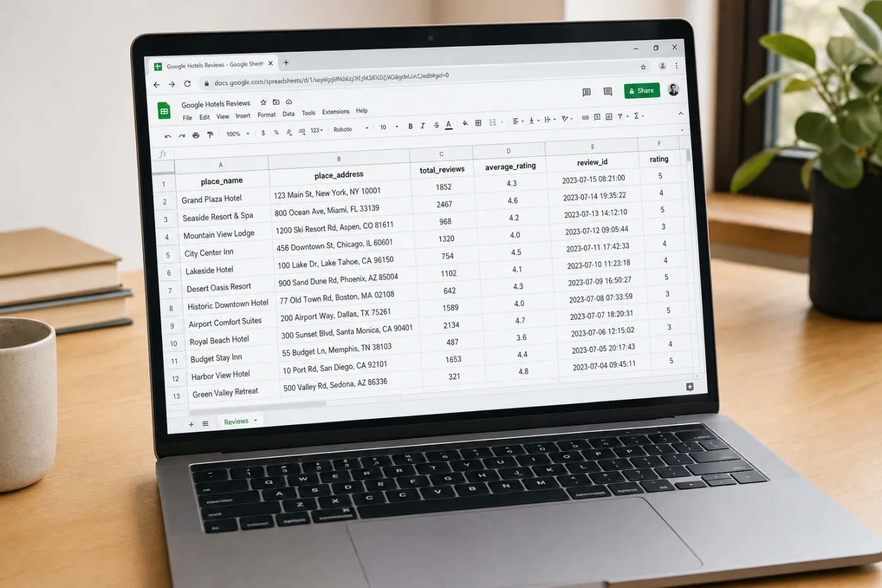Star the Google Hotels Reviews document
The height and width of the screenshot is (588, 882).
point(263,103)
